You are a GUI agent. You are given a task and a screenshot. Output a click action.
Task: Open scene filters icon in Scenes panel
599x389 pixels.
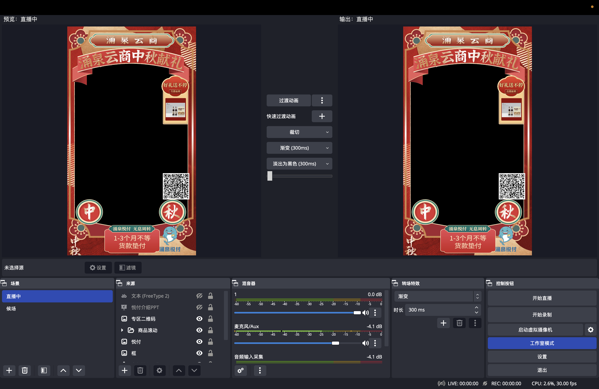click(x=44, y=370)
